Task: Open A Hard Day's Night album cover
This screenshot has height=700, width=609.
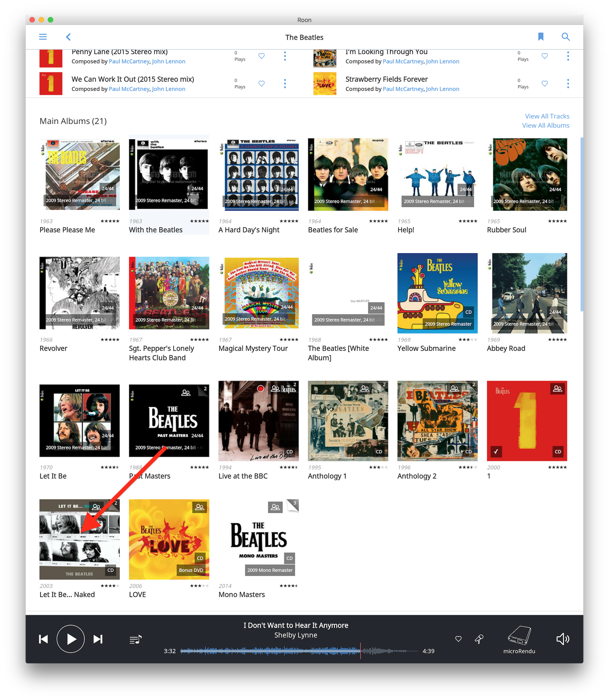Action: [259, 174]
